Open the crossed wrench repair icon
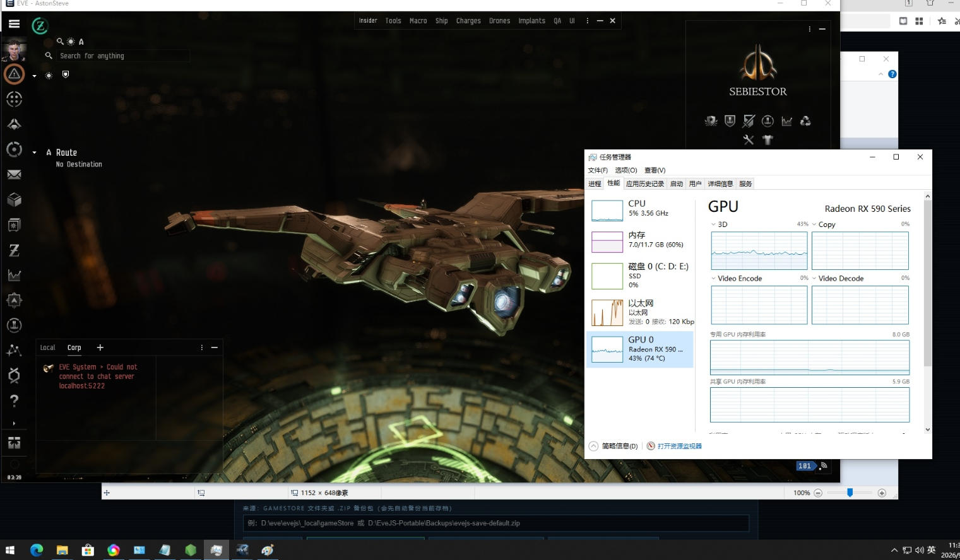Viewport: 960px width, 560px height. (x=749, y=140)
